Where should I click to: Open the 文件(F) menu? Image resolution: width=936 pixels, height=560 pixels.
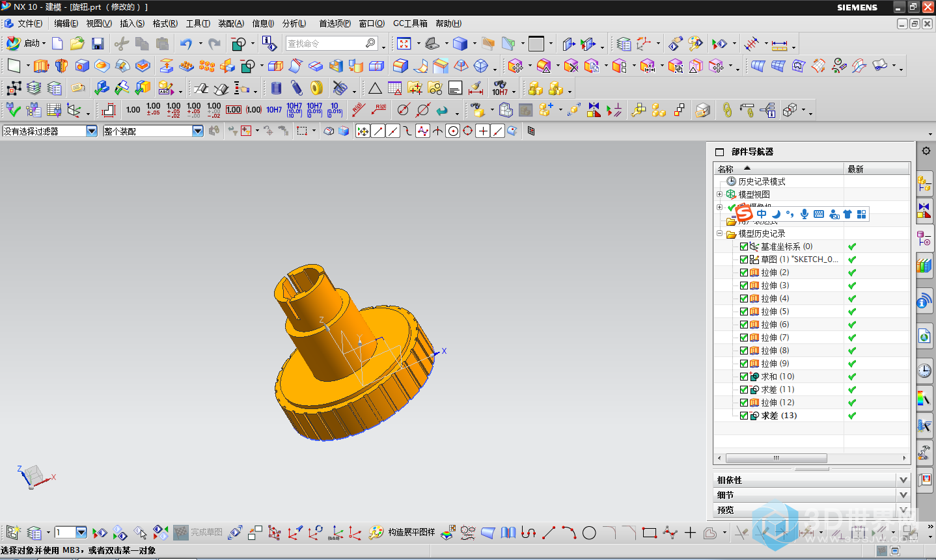tap(30, 23)
